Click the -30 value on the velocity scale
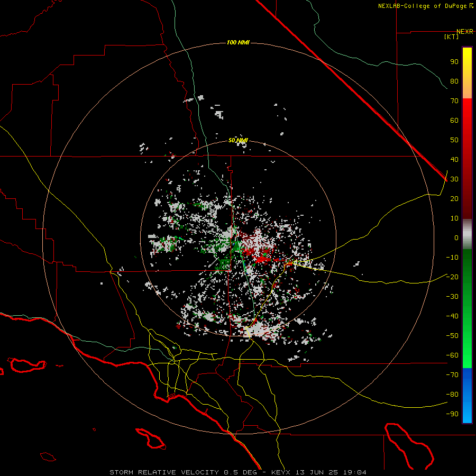 tap(452, 297)
